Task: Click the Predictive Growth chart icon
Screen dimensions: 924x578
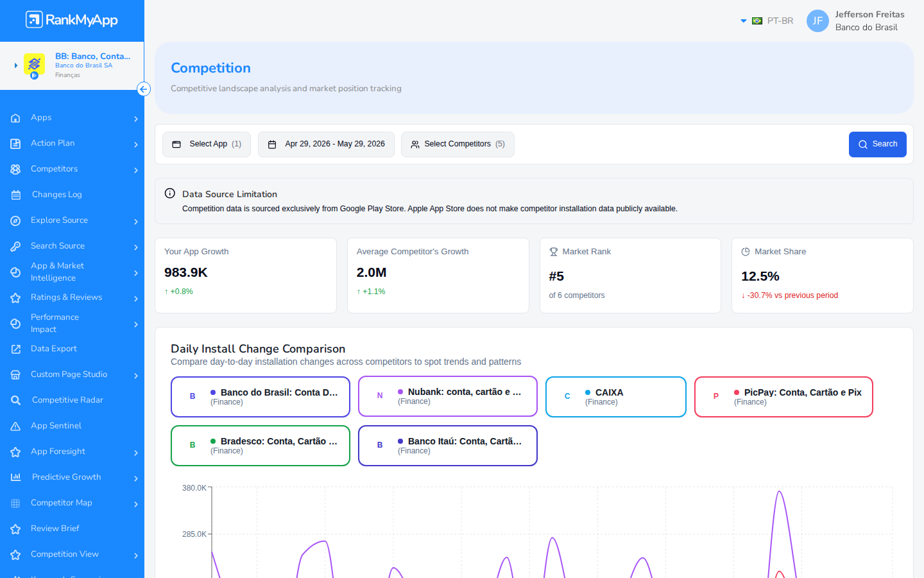Action: (x=15, y=477)
